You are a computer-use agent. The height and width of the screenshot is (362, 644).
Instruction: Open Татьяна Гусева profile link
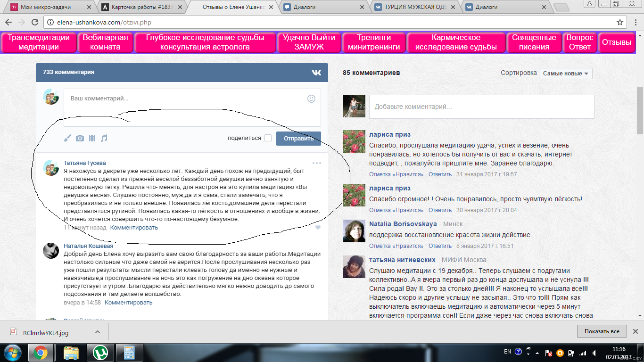click(85, 163)
